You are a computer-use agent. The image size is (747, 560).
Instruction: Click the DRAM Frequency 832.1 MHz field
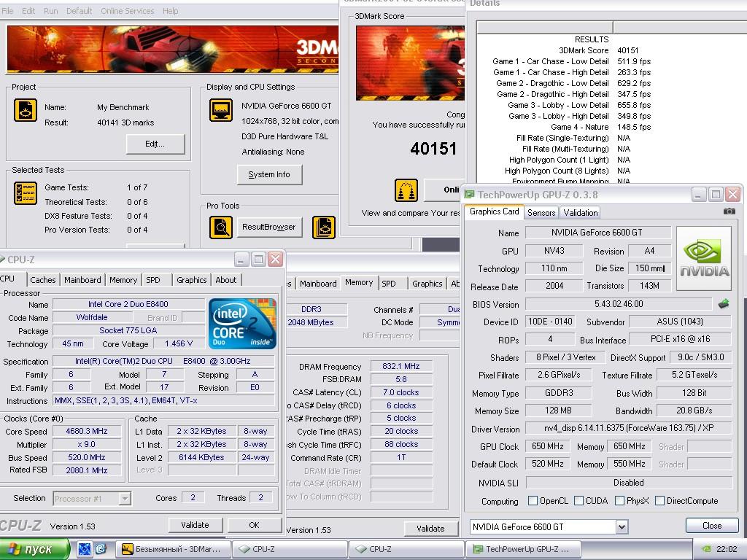click(x=401, y=366)
